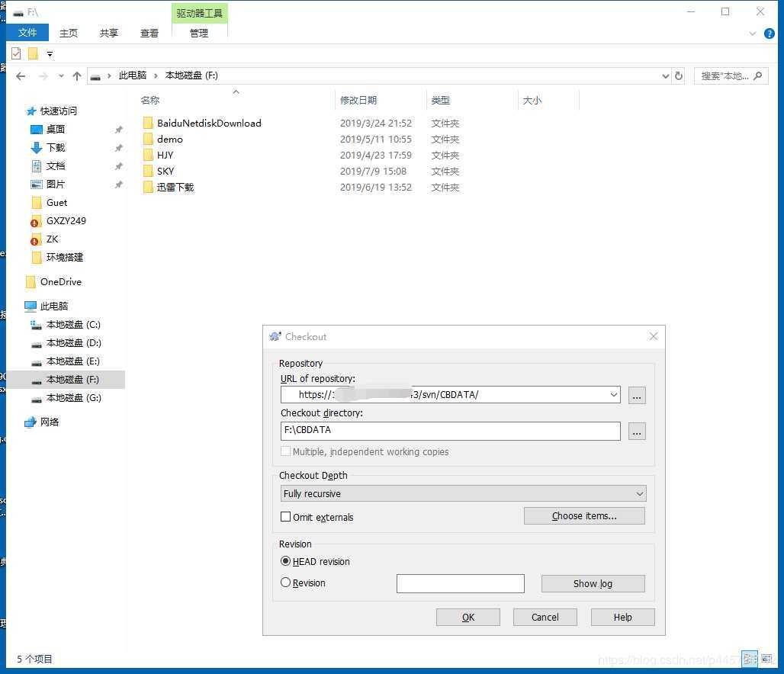Select GXZY249 folder in sidebar

click(66, 220)
